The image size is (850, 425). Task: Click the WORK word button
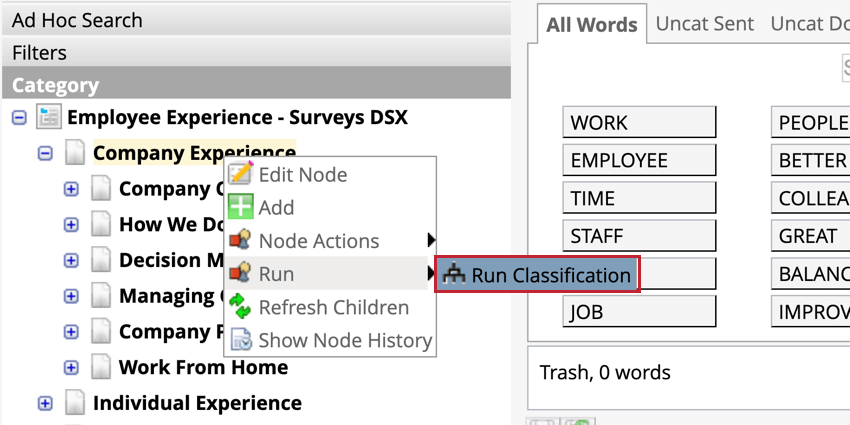[x=639, y=123]
